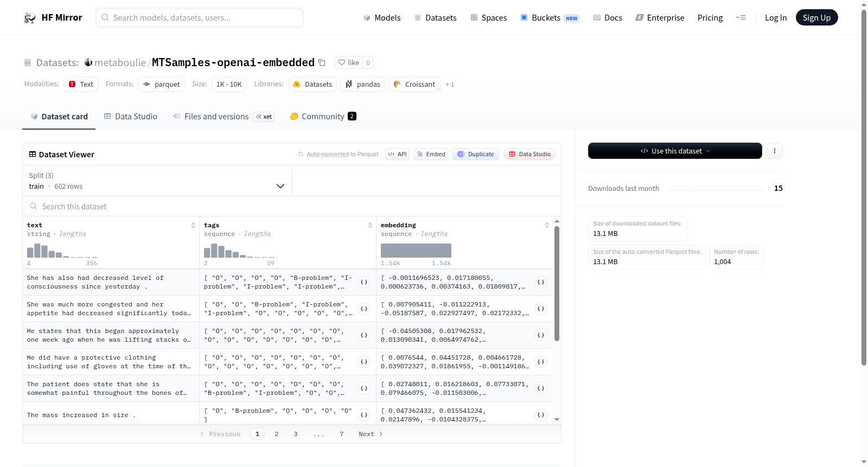868x467 pixels.
Task: Click the tags length histogram
Action: tap(239, 251)
